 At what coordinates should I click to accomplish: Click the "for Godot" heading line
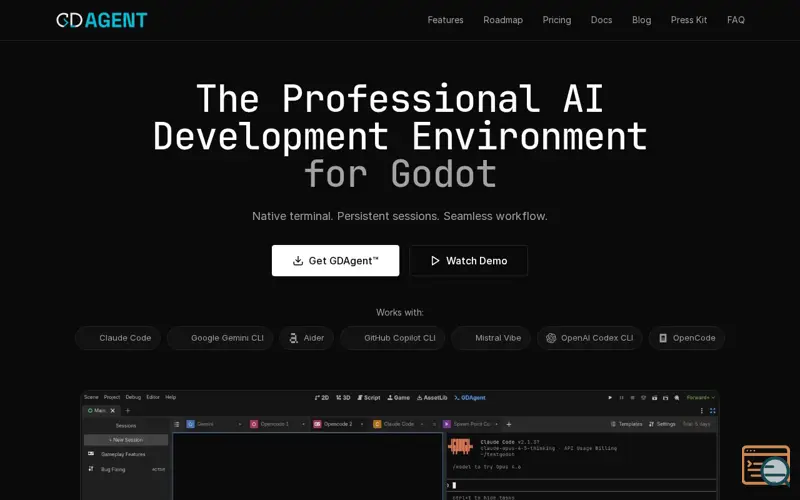[400, 174]
